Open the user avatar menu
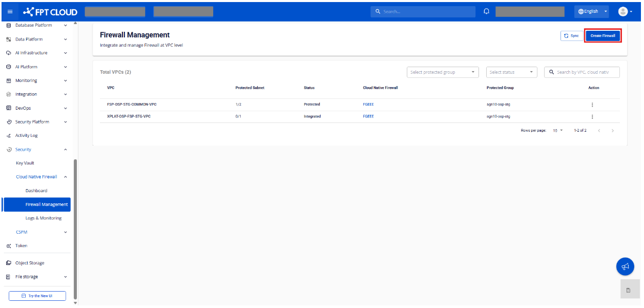Screen dimensions: 644x308 click(x=625, y=11)
